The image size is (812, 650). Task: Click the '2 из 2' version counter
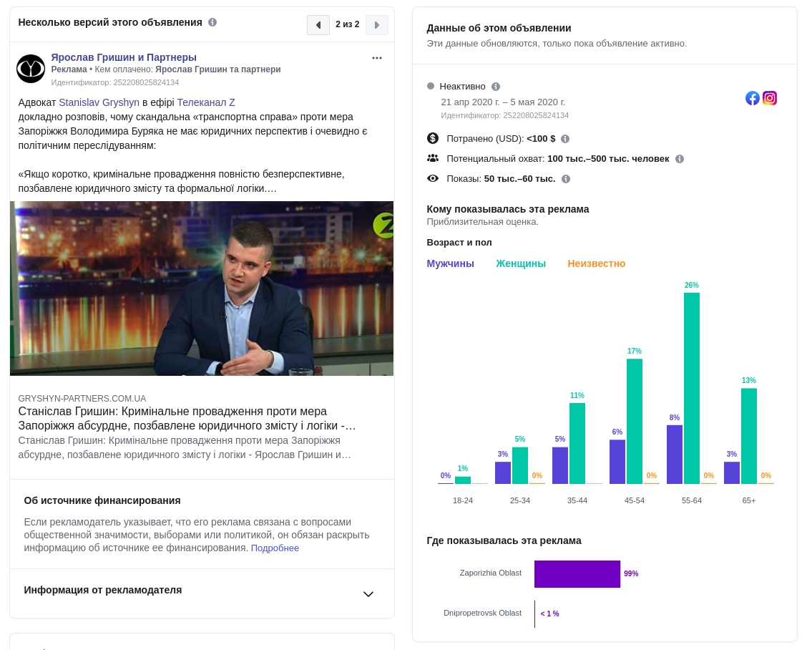click(x=348, y=24)
